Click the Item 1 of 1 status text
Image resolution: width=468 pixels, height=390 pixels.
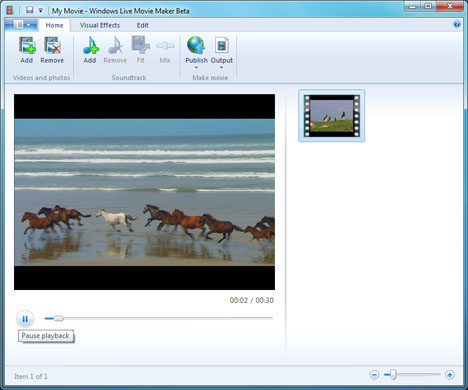tap(31, 376)
